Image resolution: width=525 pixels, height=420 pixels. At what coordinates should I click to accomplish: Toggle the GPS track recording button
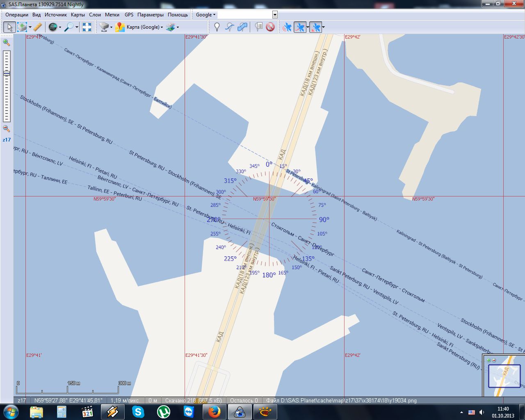[x=300, y=27]
